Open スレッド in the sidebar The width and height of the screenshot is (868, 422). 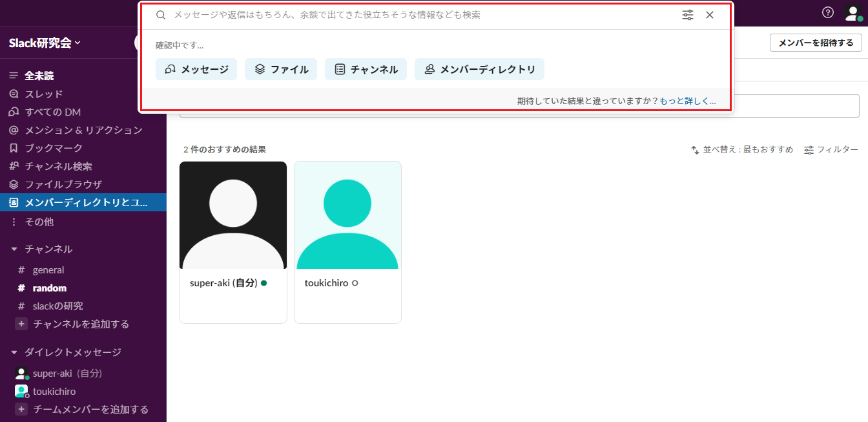(x=43, y=94)
